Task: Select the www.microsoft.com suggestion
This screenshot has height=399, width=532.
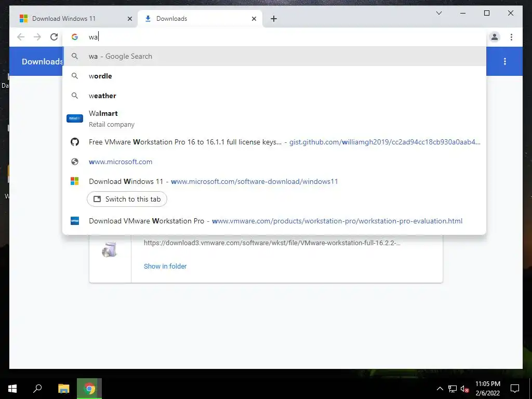Action: click(274, 162)
